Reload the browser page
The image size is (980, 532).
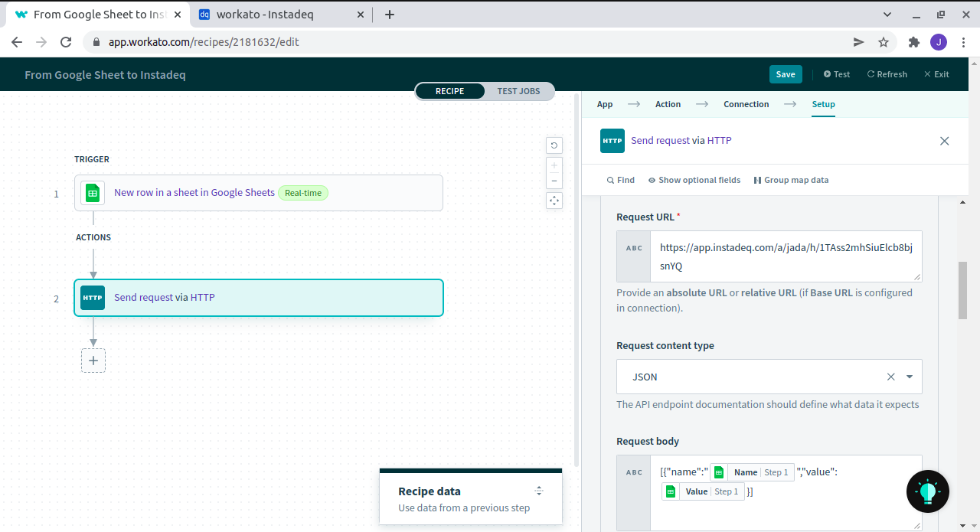[x=66, y=42]
